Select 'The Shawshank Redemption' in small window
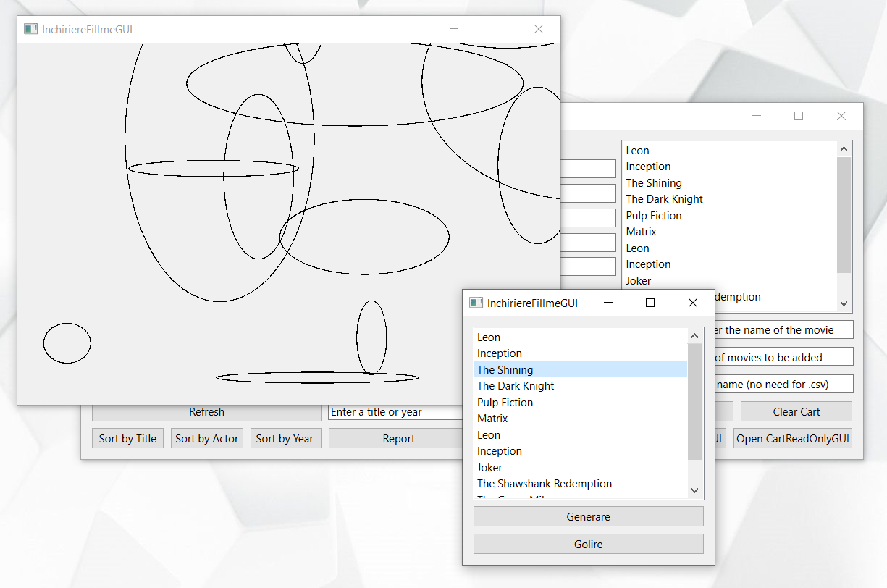The width and height of the screenshot is (887, 588). pos(580,484)
